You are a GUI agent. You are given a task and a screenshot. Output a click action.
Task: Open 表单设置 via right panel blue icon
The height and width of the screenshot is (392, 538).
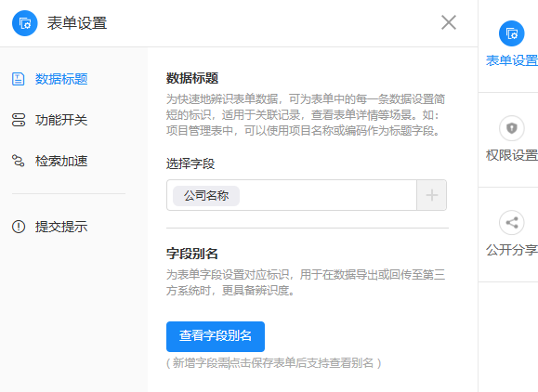(512, 33)
